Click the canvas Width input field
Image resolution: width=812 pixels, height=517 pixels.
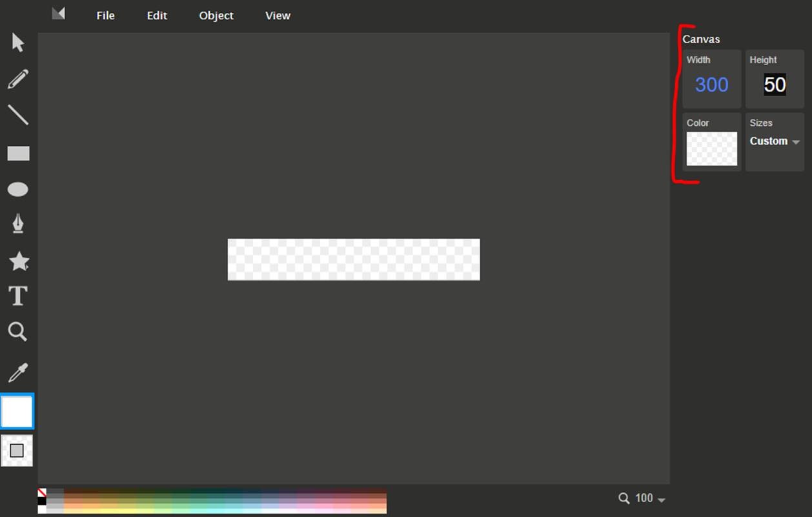710,85
